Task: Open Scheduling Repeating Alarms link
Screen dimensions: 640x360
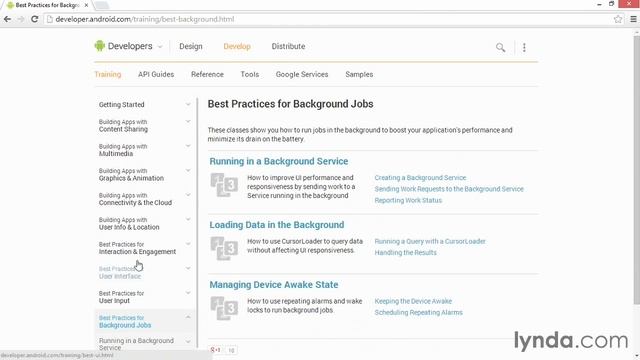Action: click(x=418, y=312)
